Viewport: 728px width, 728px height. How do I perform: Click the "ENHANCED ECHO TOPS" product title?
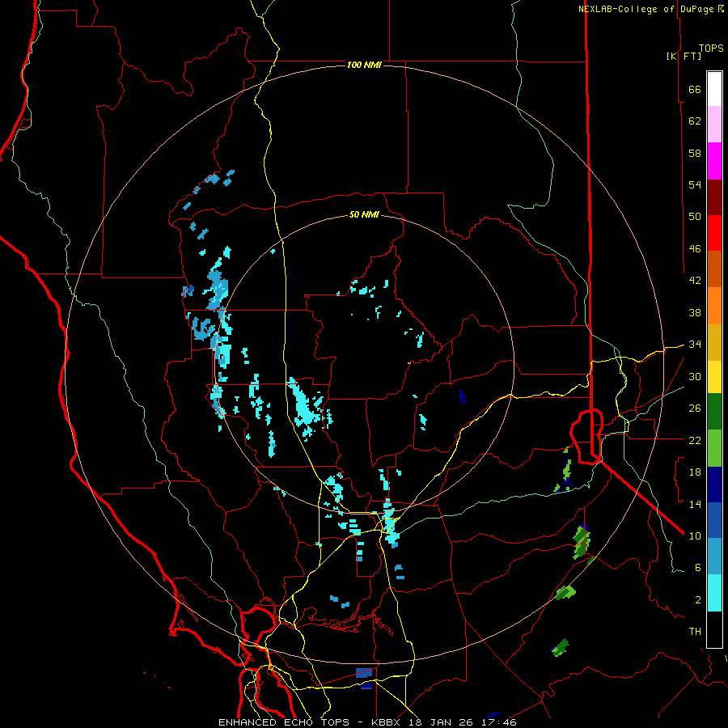point(287,722)
